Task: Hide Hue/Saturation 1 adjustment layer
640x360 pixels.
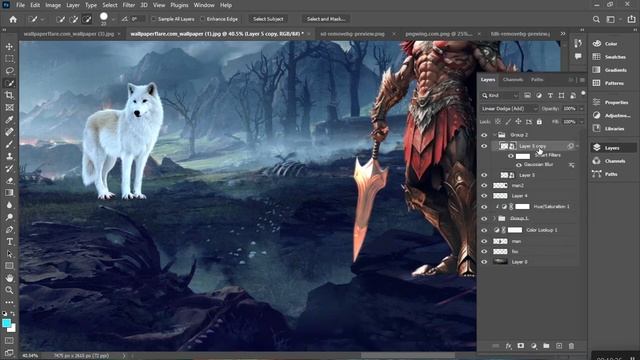Action: (x=484, y=207)
